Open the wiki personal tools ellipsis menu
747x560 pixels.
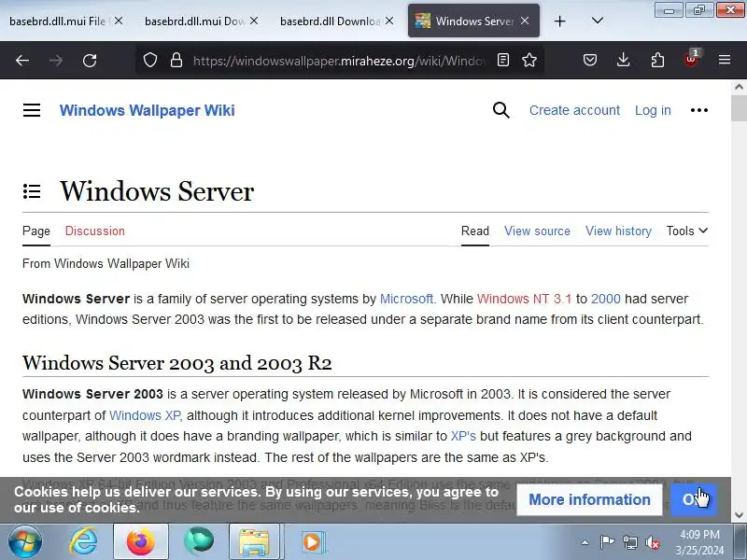[x=698, y=110]
